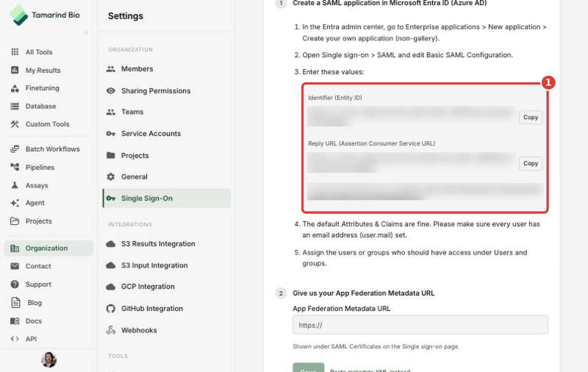Click the Blog document icon
Viewport: 588px width, 372px height.
point(15,303)
